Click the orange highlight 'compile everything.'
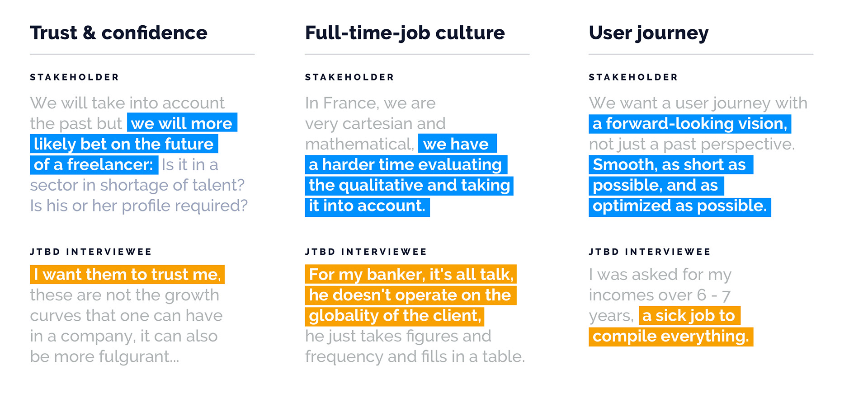Screen dimensions: 868x393 671,337
